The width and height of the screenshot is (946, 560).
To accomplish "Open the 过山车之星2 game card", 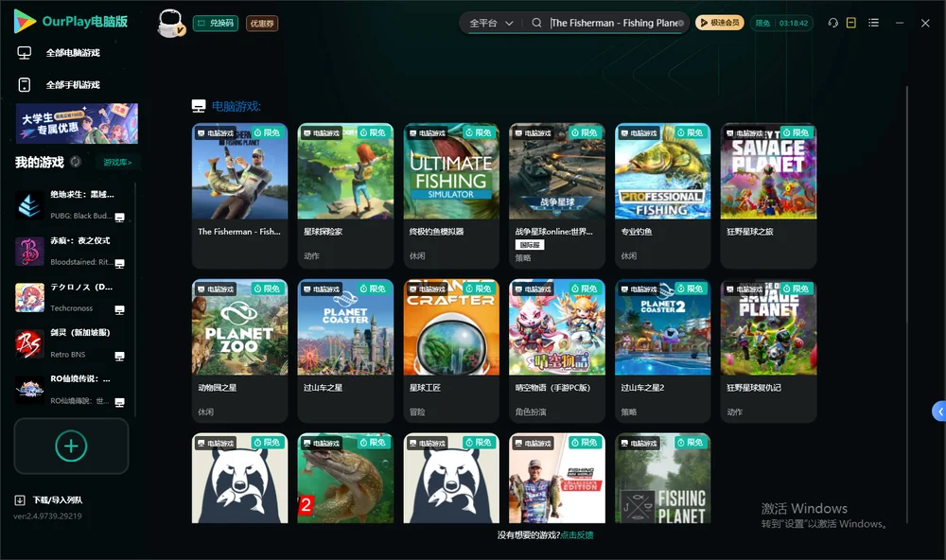I will 662,351.
